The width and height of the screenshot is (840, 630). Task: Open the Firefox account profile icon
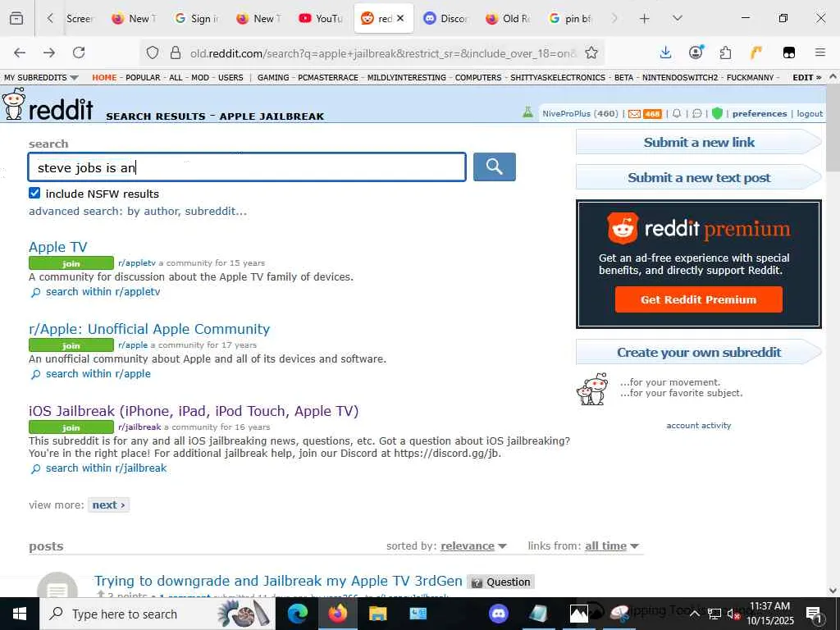pos(696,52)
